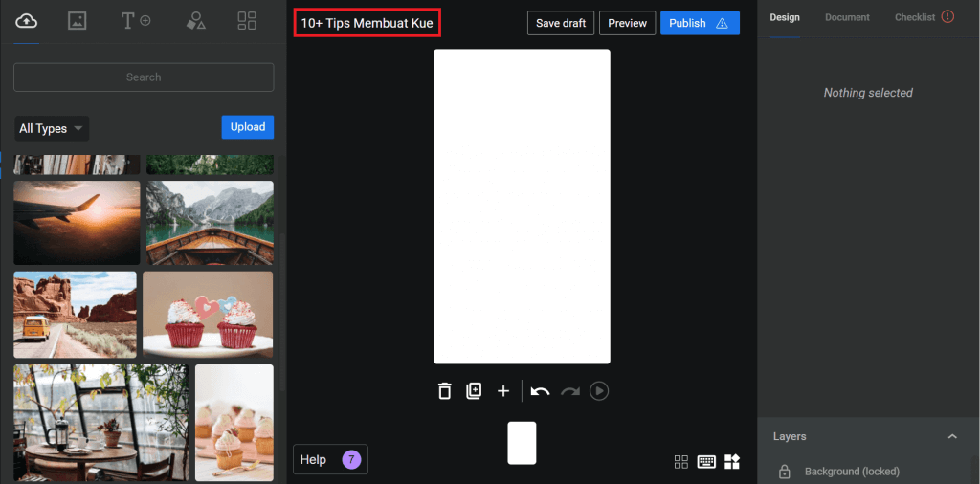The width and height of the screenshot is (980, 484).
Task: Select the page one thumbnail in carousel
Action: pyautogui.click(x=522, y=443)
